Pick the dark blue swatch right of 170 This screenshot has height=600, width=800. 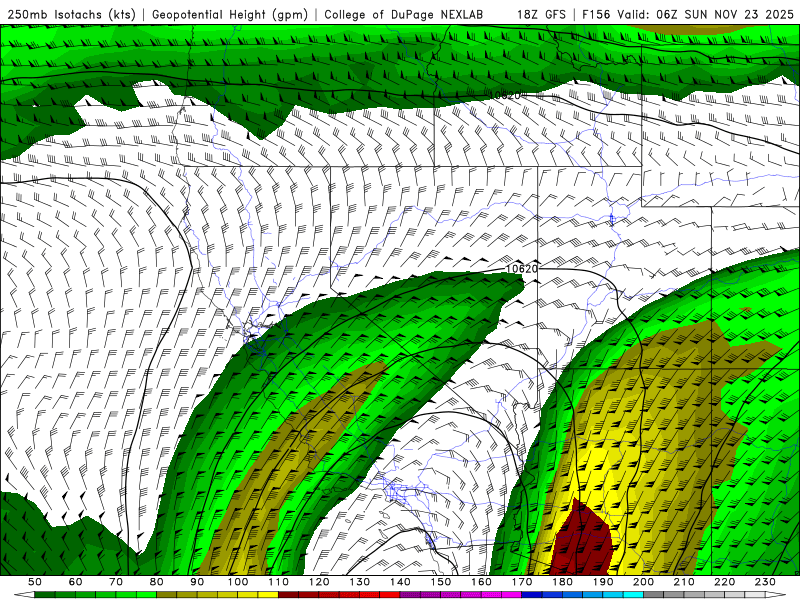coord(531,595)
